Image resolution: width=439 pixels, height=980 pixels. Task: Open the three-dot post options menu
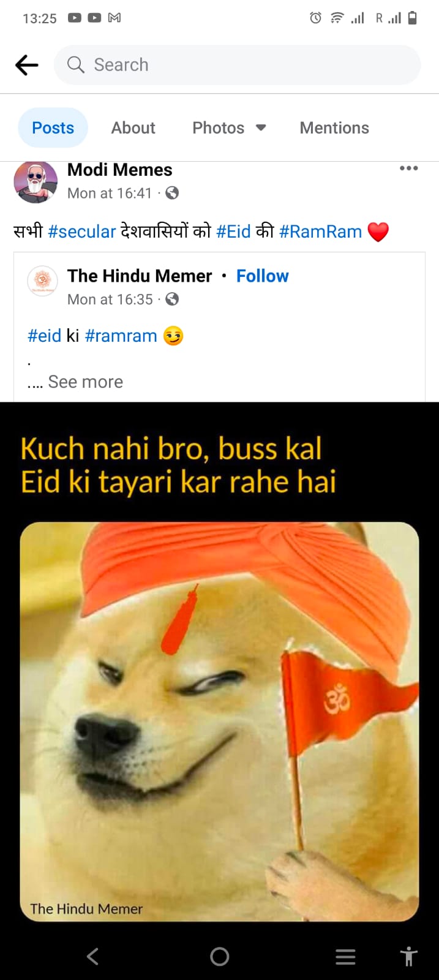pos(408,168)
